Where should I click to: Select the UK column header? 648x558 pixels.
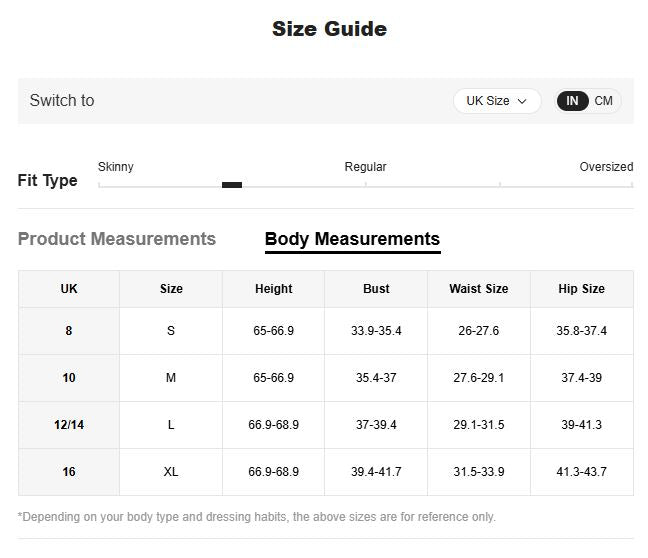[69, 289]
